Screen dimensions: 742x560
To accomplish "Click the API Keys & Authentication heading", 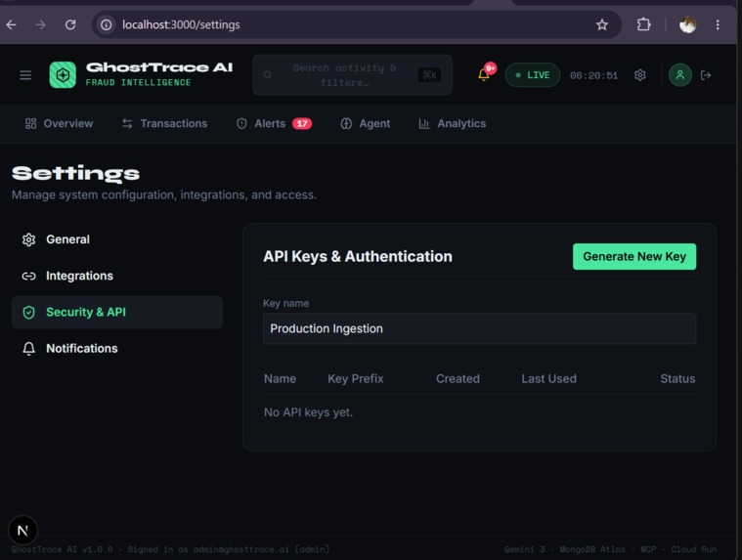I will 358,256.
